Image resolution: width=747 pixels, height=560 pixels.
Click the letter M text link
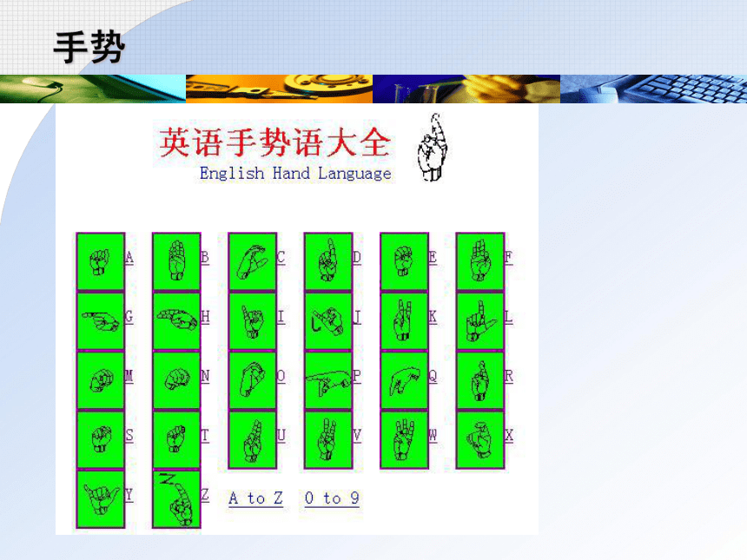coord(129,376)
